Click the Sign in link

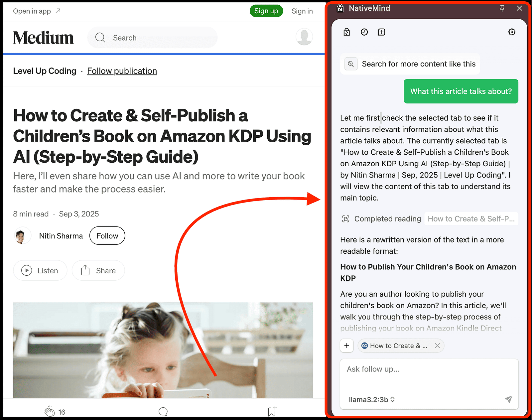[x=302, y=11]
